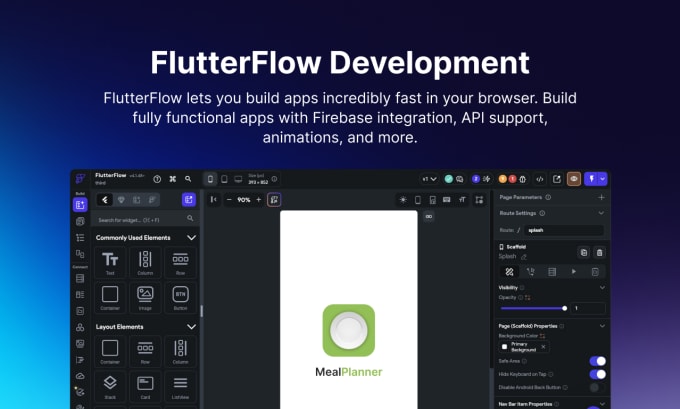
Task: Run test mode lightning button
Action: (591, 179)
